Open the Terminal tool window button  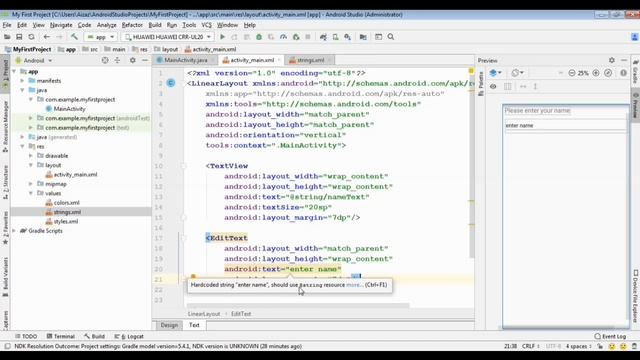click(x=61, y=336)
